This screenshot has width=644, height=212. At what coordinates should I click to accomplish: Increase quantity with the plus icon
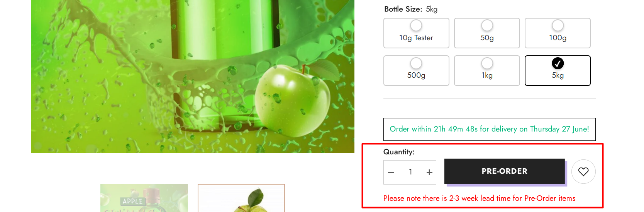pos(429,172)
